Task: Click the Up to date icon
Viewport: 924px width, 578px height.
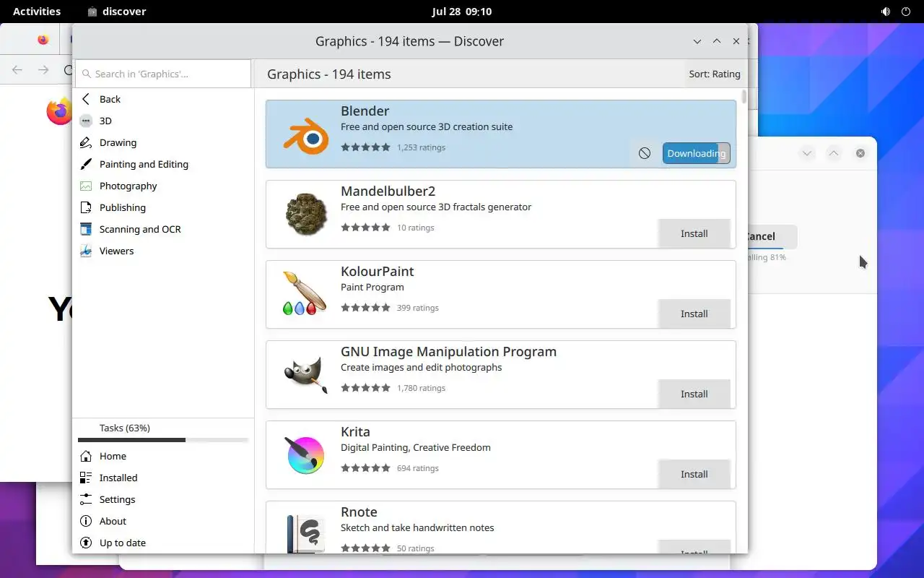Action: pyautogui.click(x=86, y=543)
